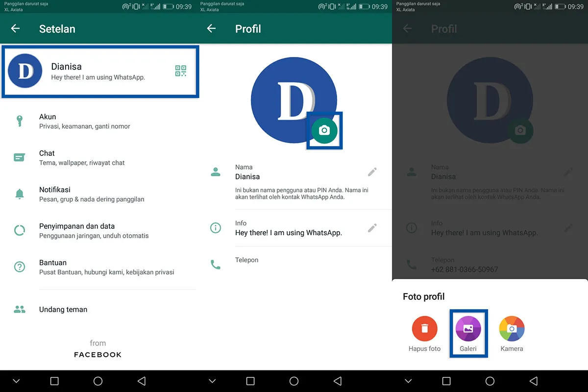Open Galeri from the Foto profil sheet
This screenshot has height=392, width=588.
point(468,328)
